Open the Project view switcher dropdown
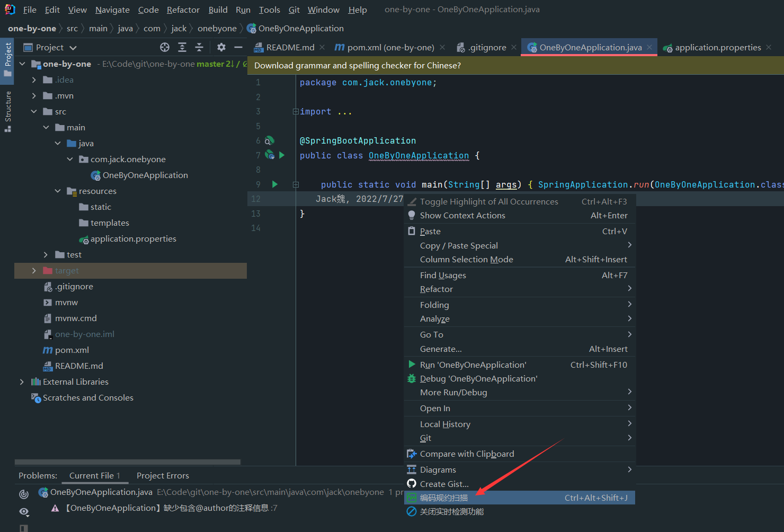784x532 pixels. [73, 47]
